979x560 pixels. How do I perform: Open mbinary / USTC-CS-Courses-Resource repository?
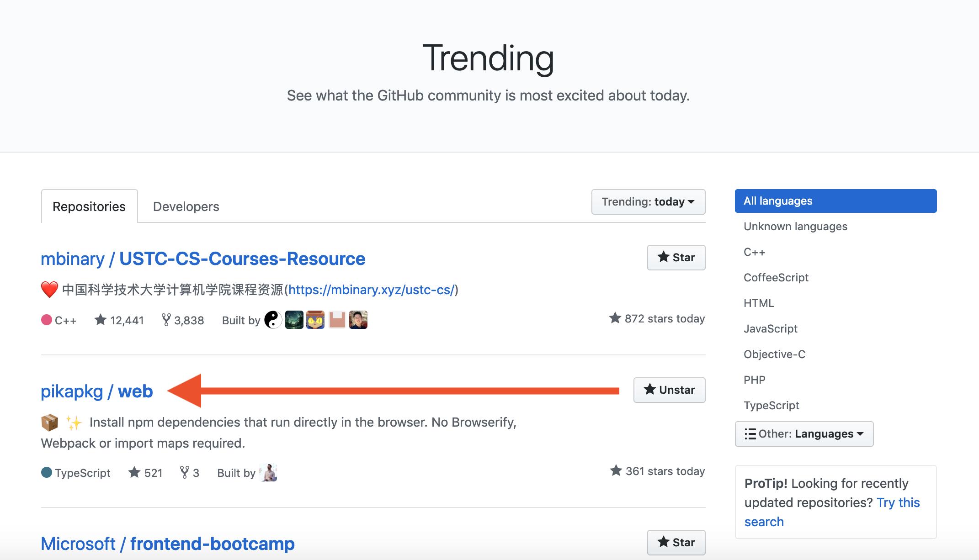point(203,259)
